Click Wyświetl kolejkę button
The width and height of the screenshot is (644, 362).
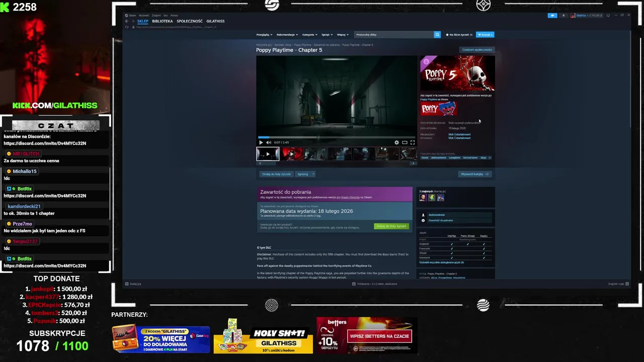tap(474, 174)
